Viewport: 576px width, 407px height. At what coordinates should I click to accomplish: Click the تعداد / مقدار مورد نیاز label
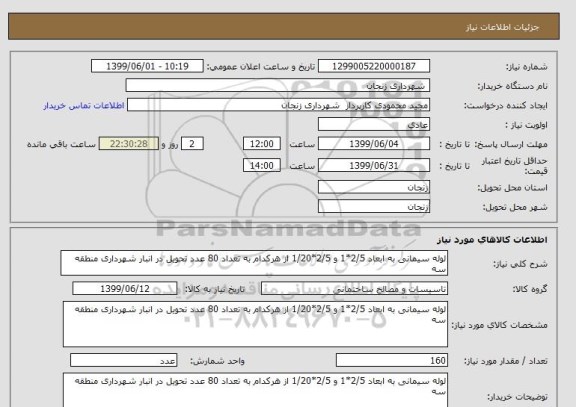(505, 361)
